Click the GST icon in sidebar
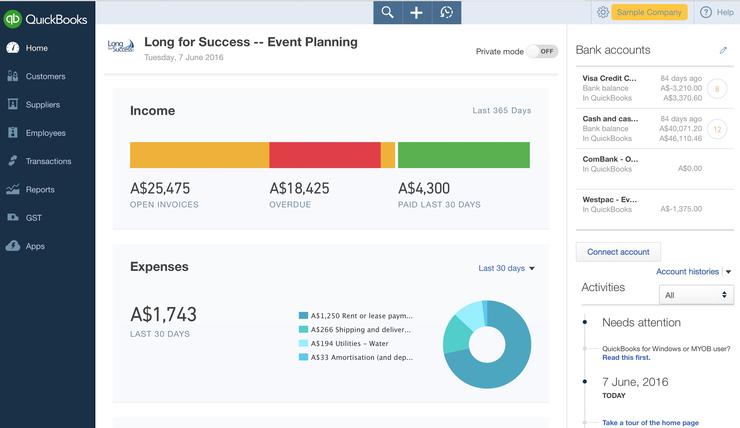 tap(13, 218)
